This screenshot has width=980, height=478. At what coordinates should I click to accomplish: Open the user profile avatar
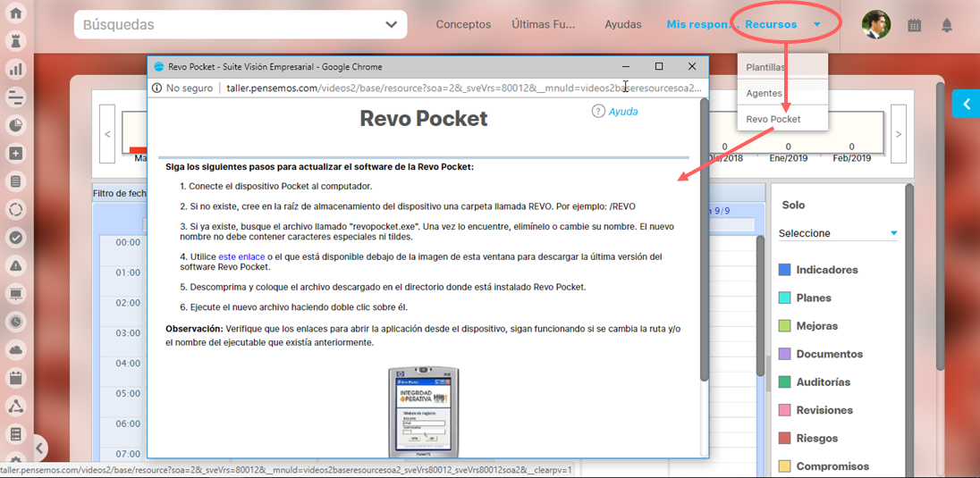click(875, 25)
